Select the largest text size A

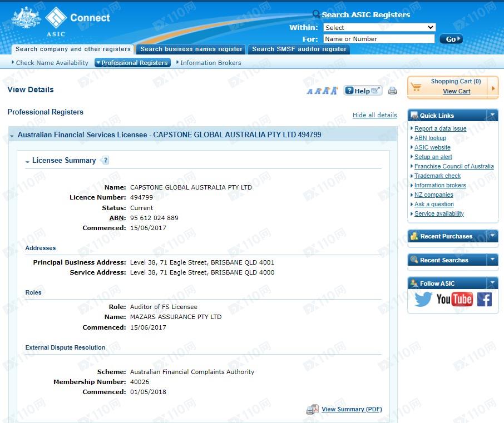point(334,91)
